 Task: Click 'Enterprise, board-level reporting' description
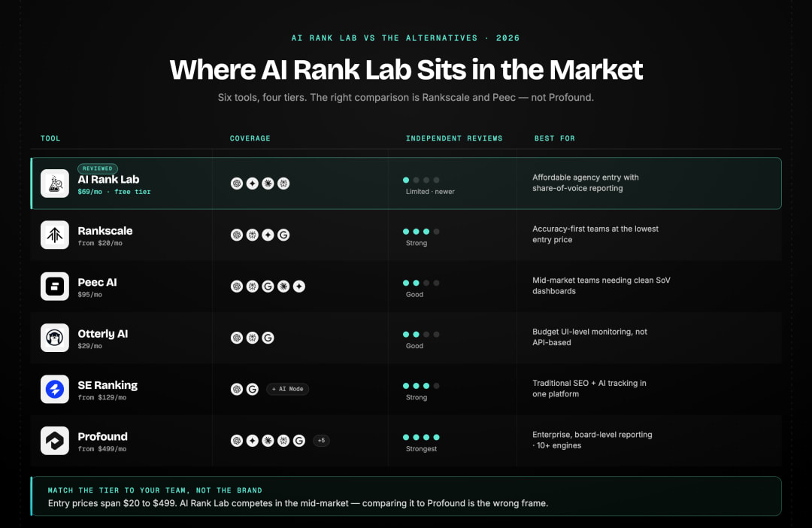592,440
